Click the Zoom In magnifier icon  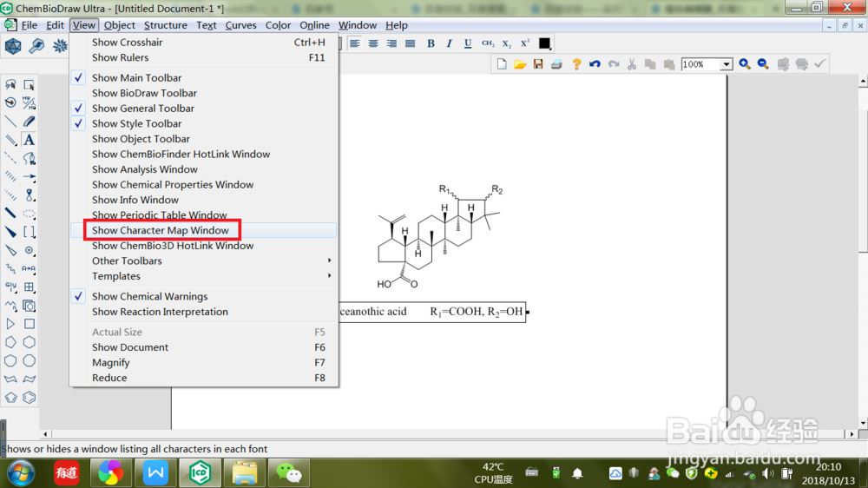pos(745,64)
